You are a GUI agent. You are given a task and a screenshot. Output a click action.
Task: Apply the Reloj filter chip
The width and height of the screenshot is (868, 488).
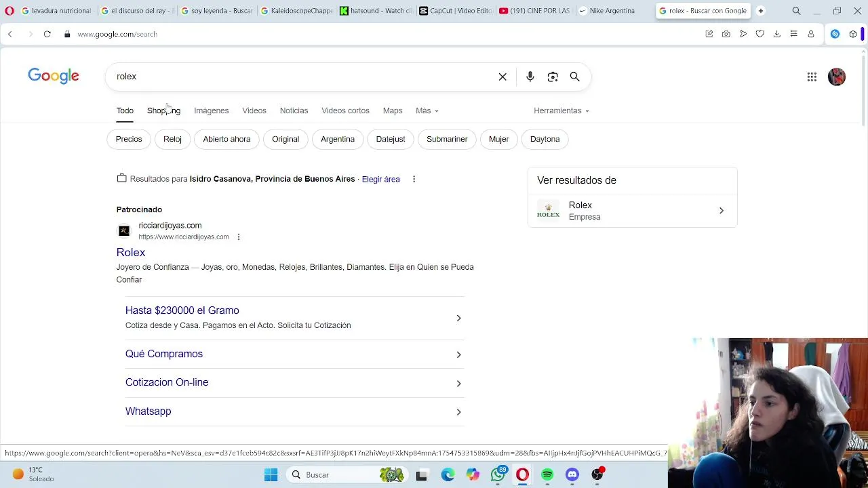[172, 139]
